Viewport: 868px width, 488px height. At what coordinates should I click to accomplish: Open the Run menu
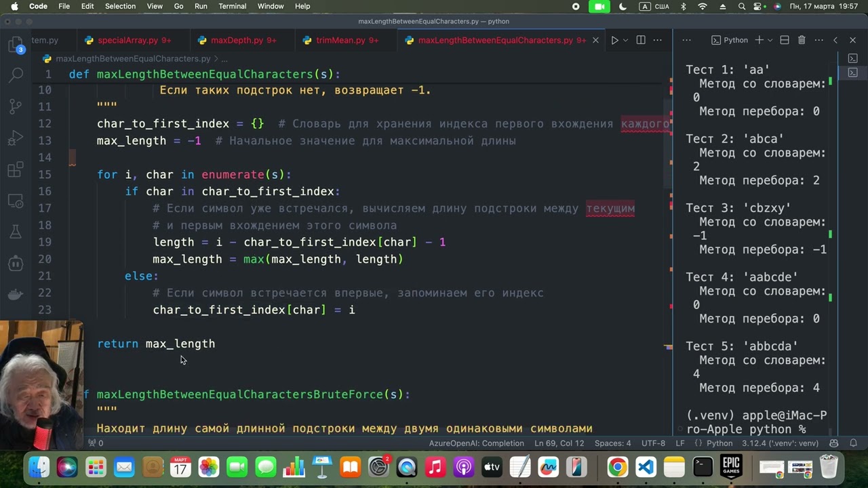point(201,6)
